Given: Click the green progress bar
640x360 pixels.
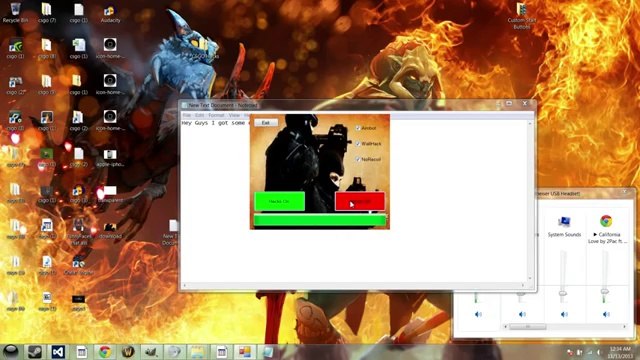Looking at the screenshot, I should (x=320, y=220).
